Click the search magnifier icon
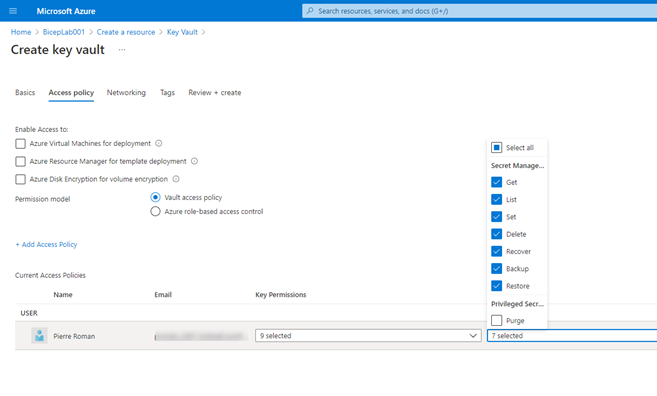The height and width of the screenshot is (396, 657). click(x=310, y=11)
